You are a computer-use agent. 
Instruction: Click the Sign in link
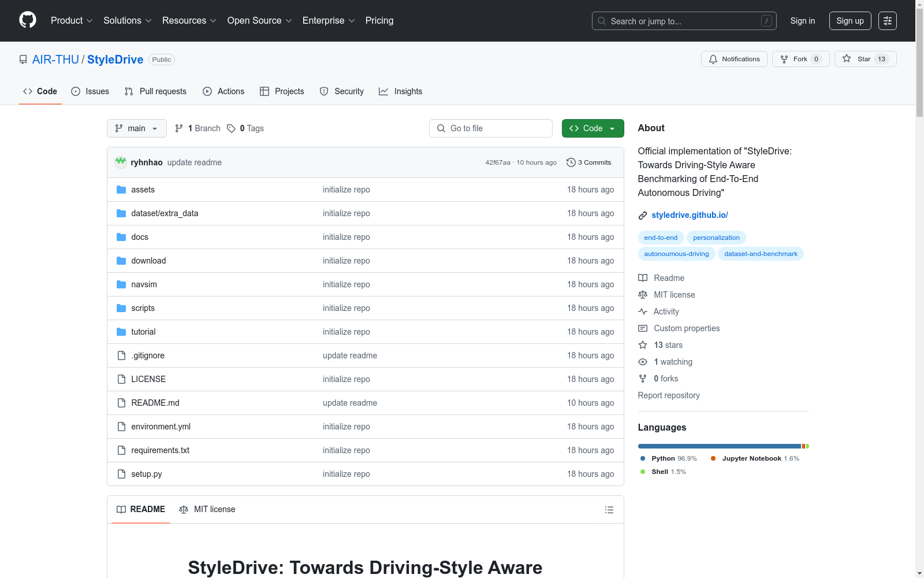pyautogui.click(x=803, y=21)
